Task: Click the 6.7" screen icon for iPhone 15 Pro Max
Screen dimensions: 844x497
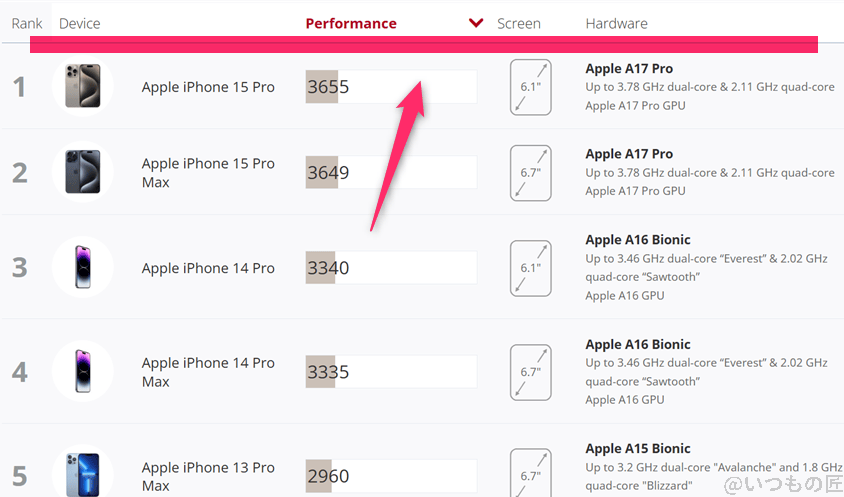Action: click(x=531, y=173)
